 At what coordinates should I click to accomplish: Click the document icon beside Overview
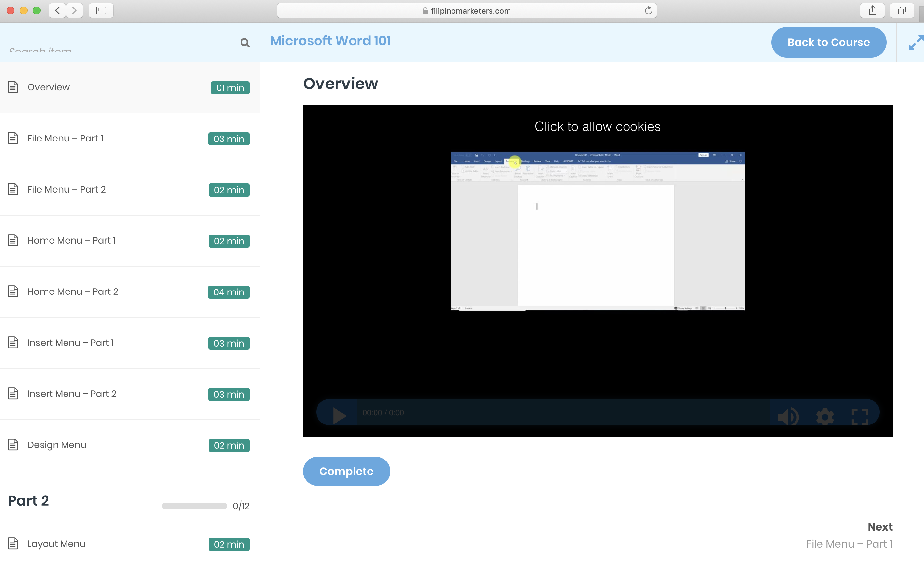(x=13, y=87)
